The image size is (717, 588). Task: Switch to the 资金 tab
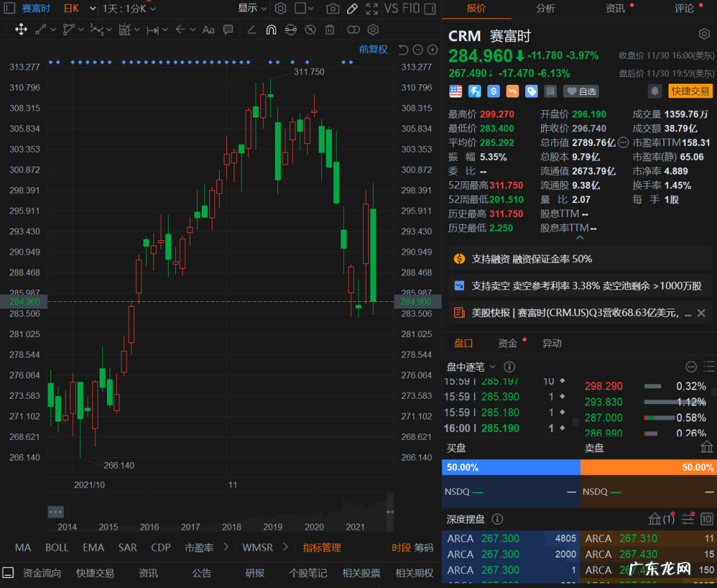point(508,343)
